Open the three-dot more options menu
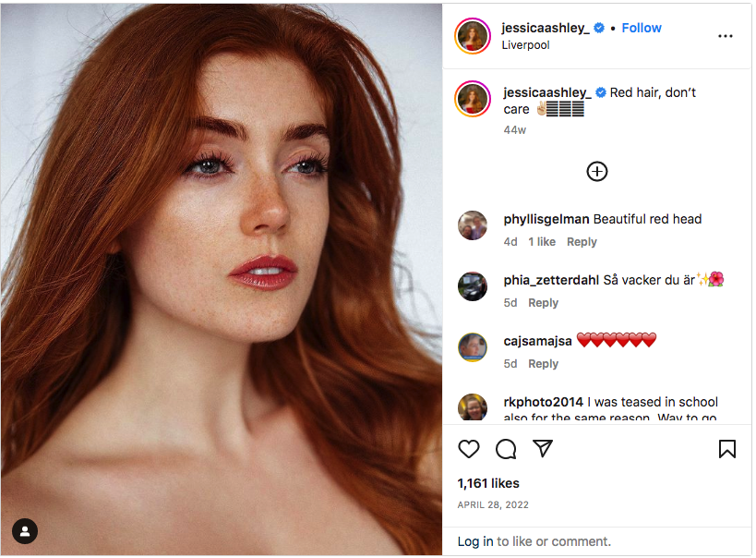756x558 pixels. 726,36
